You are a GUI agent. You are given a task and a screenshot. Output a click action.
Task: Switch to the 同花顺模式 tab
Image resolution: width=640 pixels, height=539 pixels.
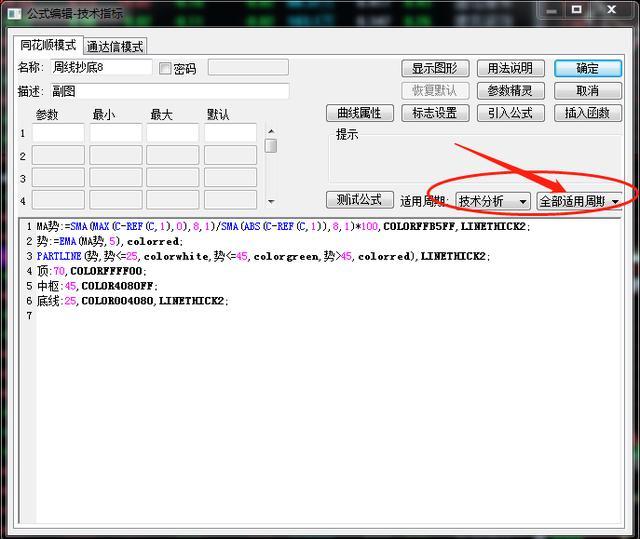(x=48, y=45)
